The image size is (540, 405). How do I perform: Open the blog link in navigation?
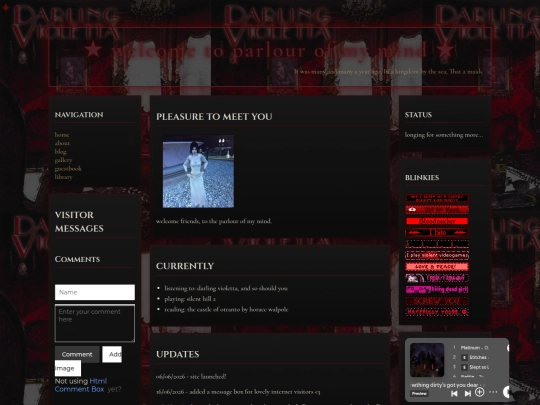pyautogui.click(x=60, y=152)
